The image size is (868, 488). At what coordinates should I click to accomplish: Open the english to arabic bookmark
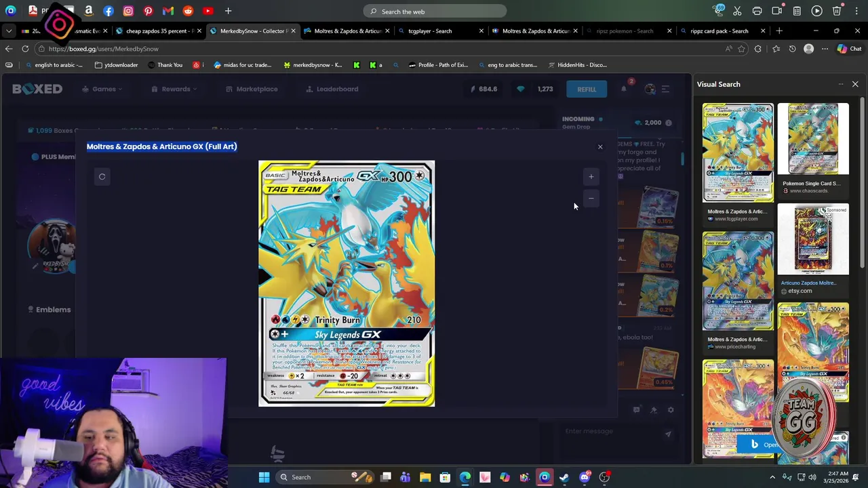pos(54,65)
